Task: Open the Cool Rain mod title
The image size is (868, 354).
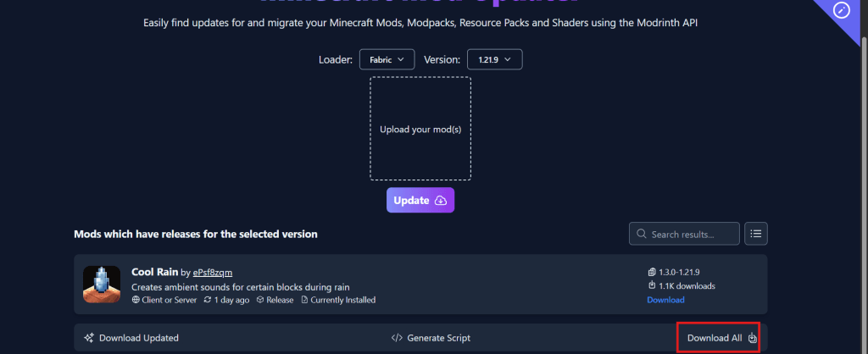Action: pyautogui.click(x=154, y=272)
